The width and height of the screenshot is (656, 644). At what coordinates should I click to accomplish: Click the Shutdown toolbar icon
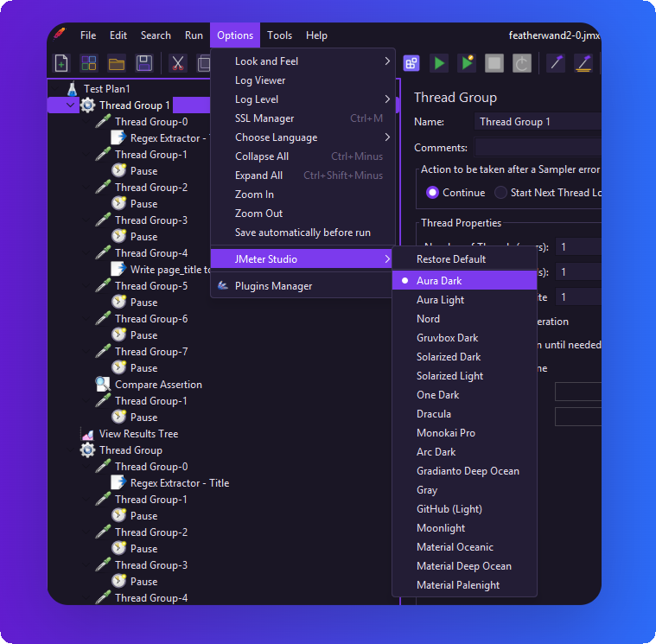point(522,64)
